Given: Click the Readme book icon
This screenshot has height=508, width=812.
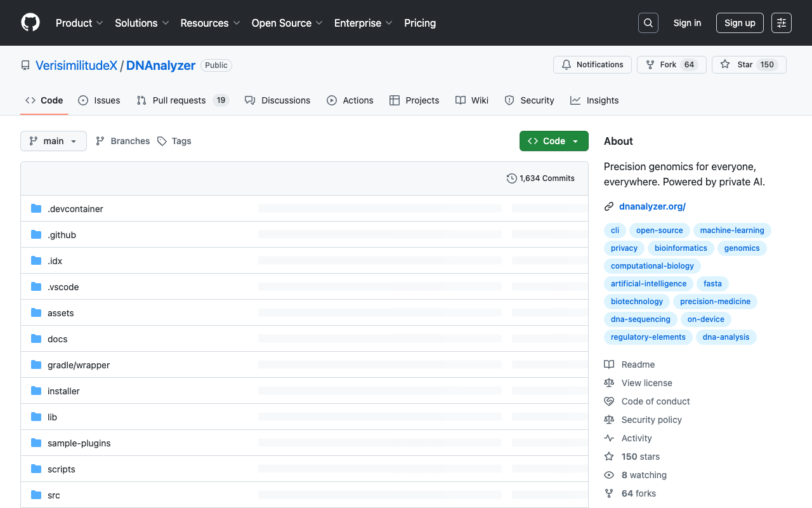Looking at the screenshot, I should point(609,364).
